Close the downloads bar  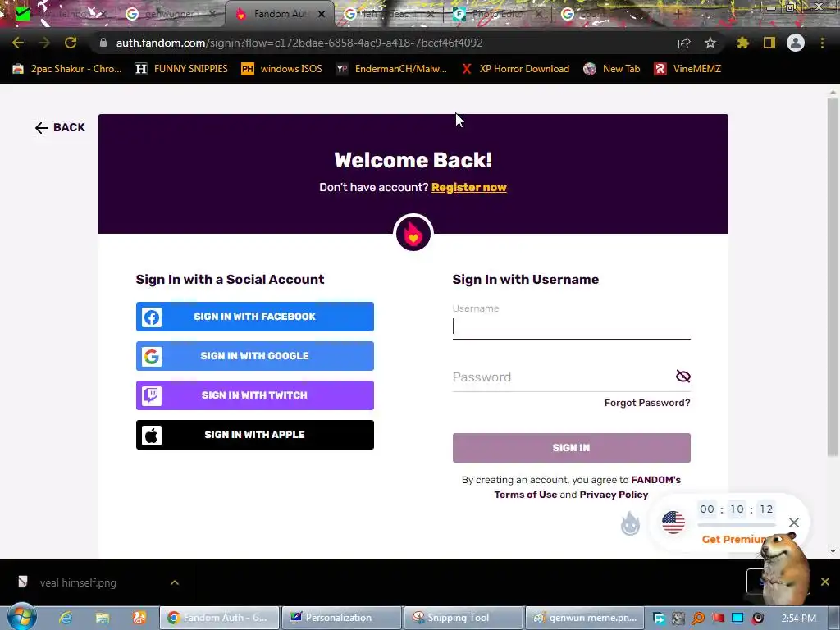825,582
